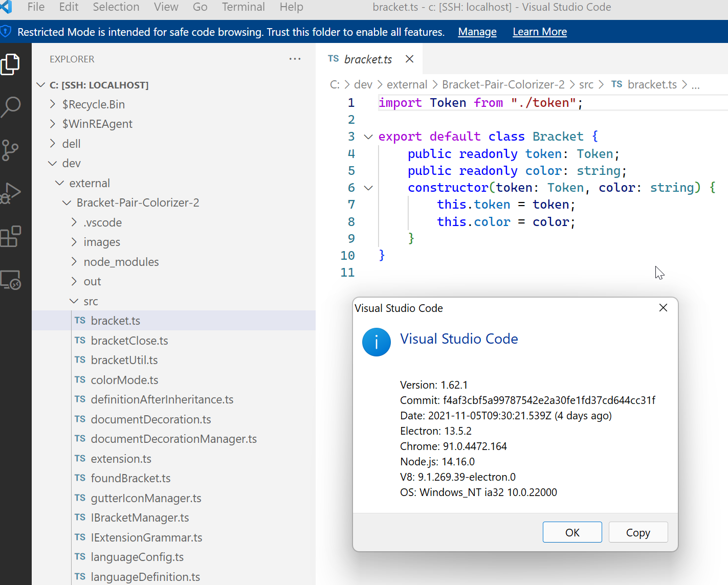This screenshot has width=728, height=585.
Task: Close the bracket.ts editor tab
Action: 409,59
